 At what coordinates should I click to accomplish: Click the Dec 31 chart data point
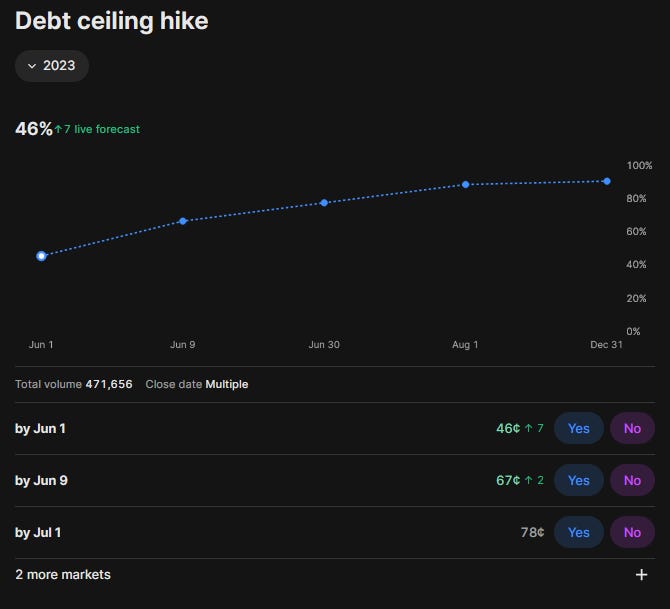[x=607, y=182]
